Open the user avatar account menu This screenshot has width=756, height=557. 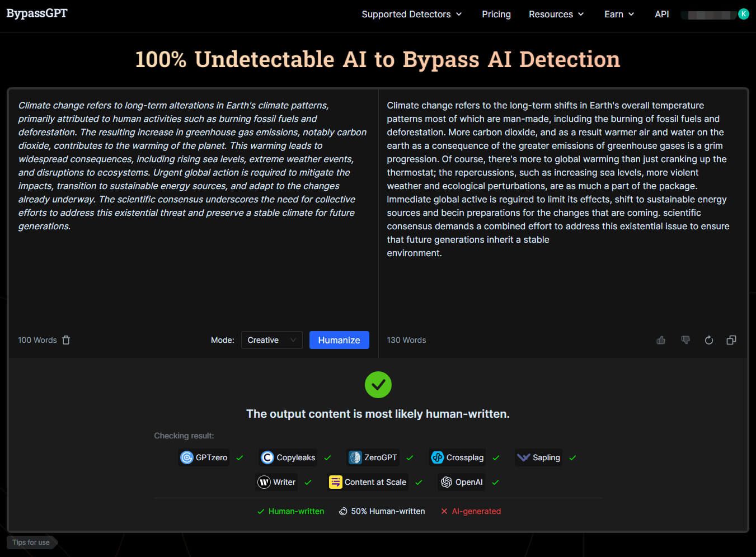coord(743,14)
